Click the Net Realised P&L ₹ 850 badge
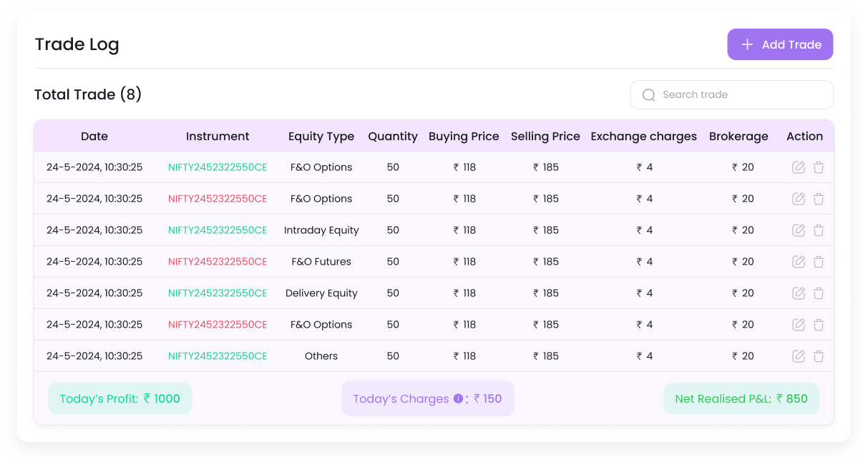 tap(741, 398)
